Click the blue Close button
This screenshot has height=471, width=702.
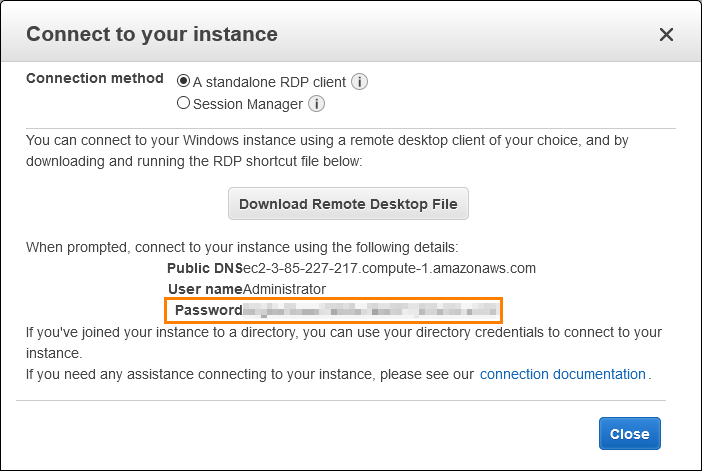click(x=629, y=433)
